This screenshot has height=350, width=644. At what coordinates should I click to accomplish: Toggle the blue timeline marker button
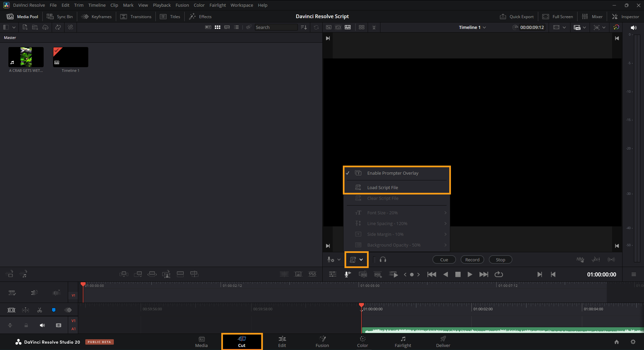tap(54, 310)
